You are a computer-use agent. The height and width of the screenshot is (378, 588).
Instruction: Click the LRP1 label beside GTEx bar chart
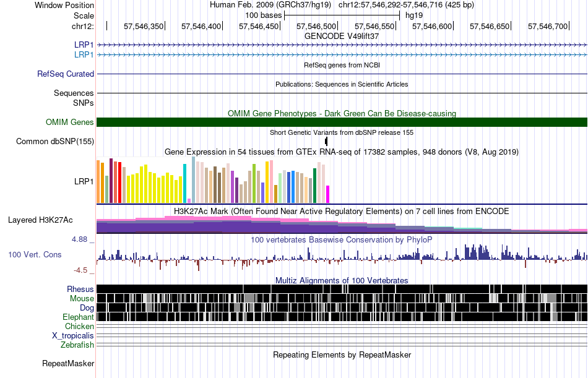(x=84, y=181)
